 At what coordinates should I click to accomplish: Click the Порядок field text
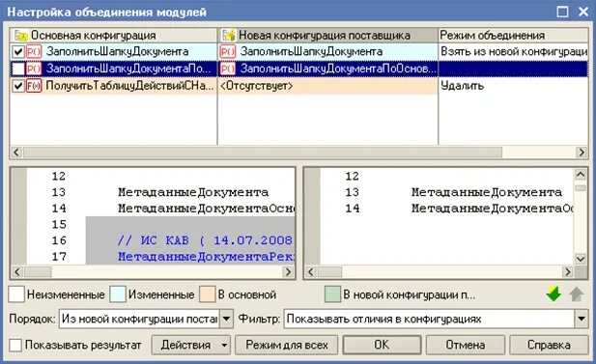pyautogui.click(x=139, y=319)
